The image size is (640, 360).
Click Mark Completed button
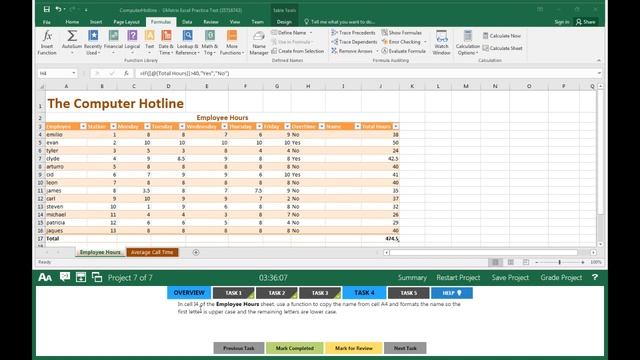pos(295,348)
